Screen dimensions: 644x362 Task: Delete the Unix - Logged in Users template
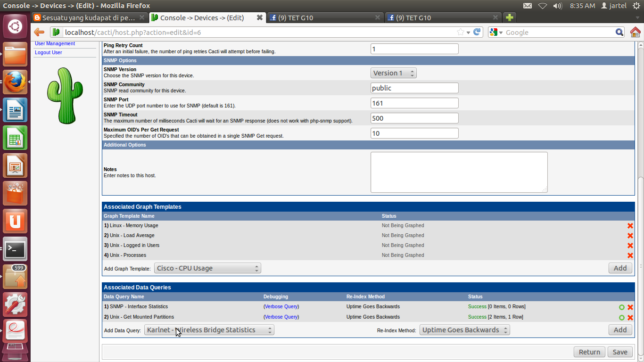[630, 246]
